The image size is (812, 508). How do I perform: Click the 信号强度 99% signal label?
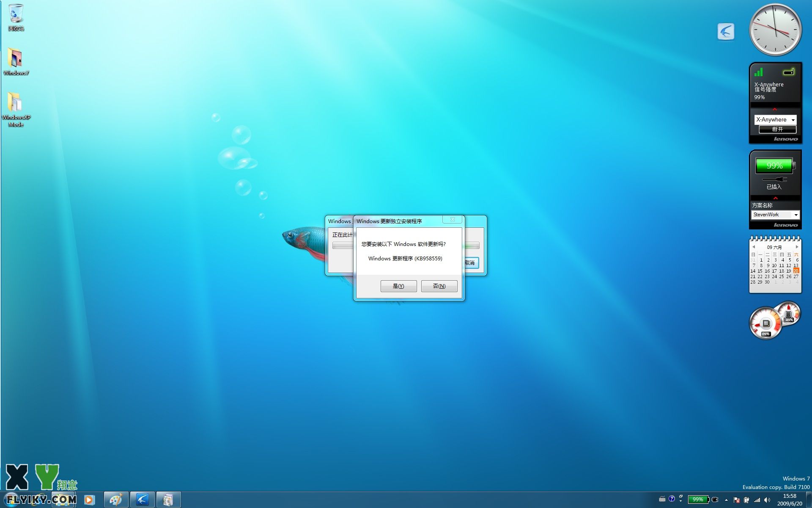tap(765, 93)
